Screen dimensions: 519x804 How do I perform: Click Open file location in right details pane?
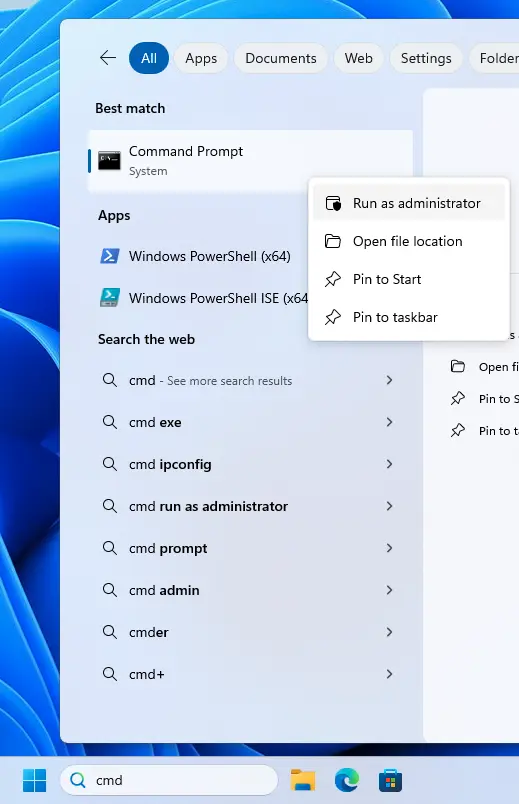(x=485, y=367)
